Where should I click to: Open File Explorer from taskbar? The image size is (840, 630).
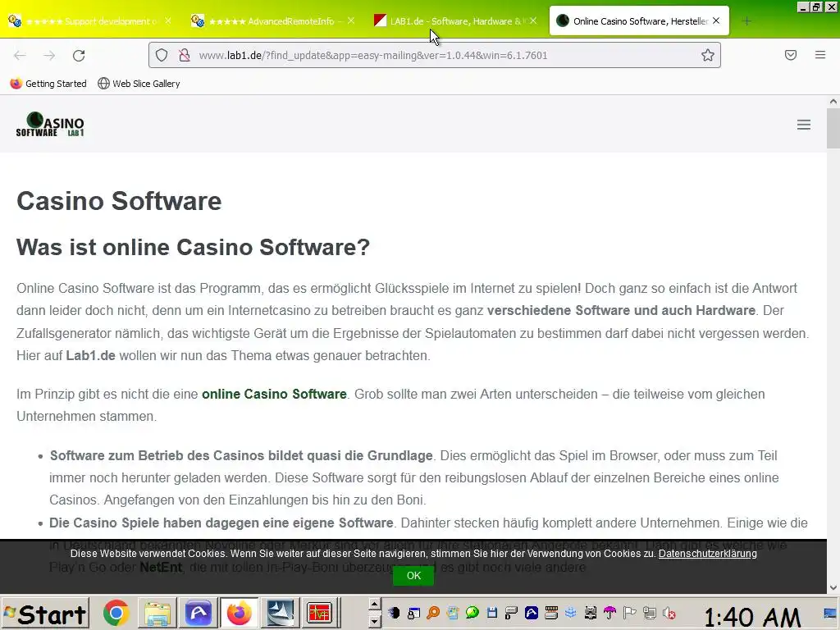click(x=157, y=614)
